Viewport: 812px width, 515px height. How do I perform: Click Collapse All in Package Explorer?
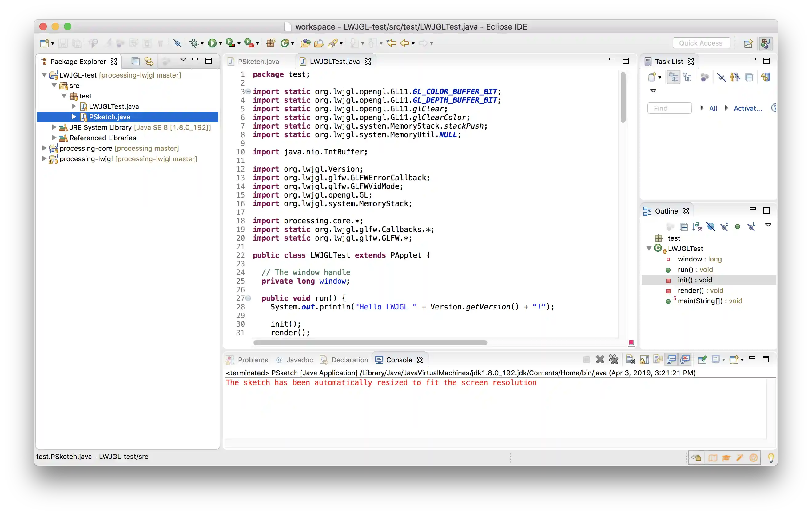(x=135, y=61)
